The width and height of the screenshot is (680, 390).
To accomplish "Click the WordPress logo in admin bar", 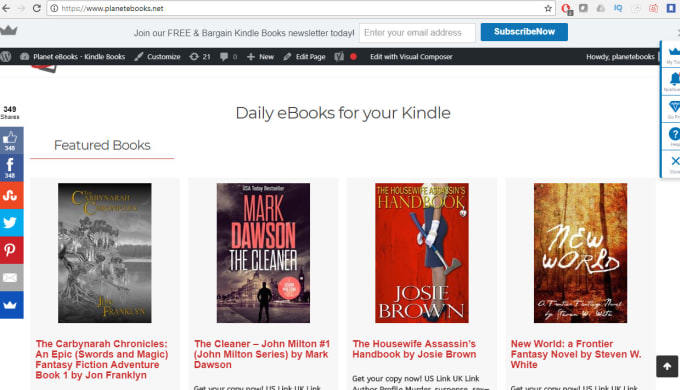I will [x=6, y=56].
